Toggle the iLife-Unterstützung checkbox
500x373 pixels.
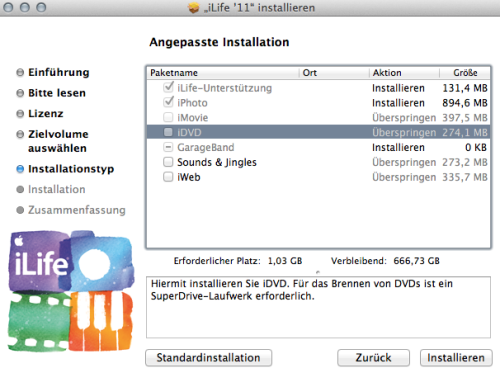coord(168,87)
